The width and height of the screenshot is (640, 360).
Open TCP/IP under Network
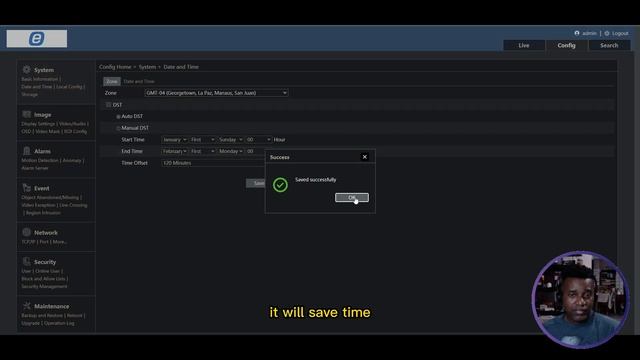(x=29, y=242)
